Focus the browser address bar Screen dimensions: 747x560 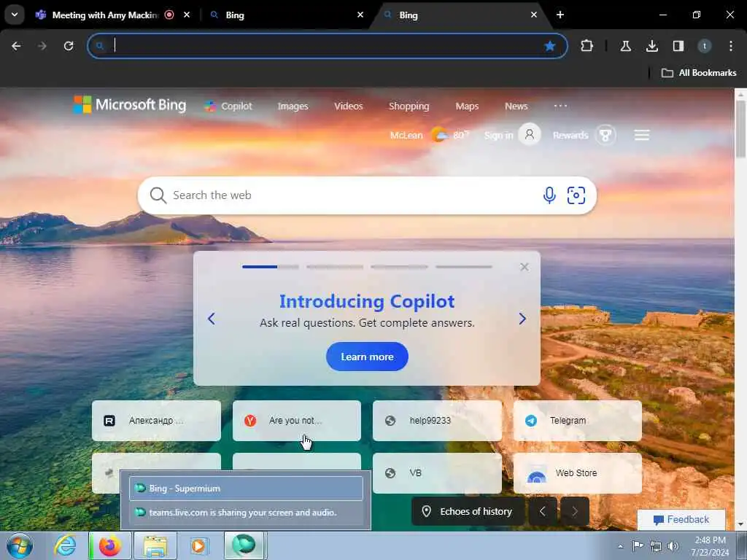327,46
